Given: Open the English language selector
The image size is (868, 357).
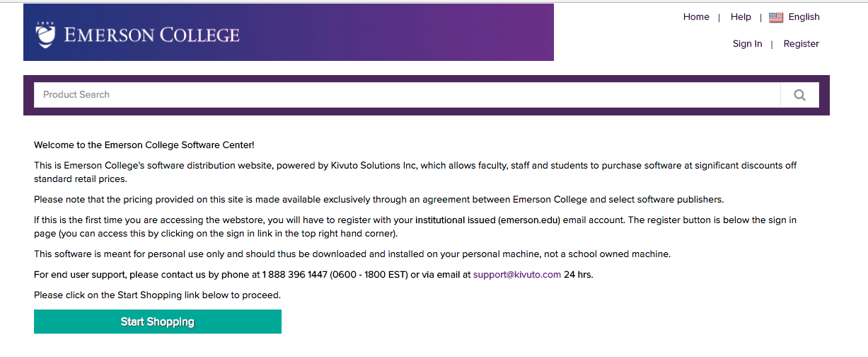Looking at the screenshot, I should [804, 17].
